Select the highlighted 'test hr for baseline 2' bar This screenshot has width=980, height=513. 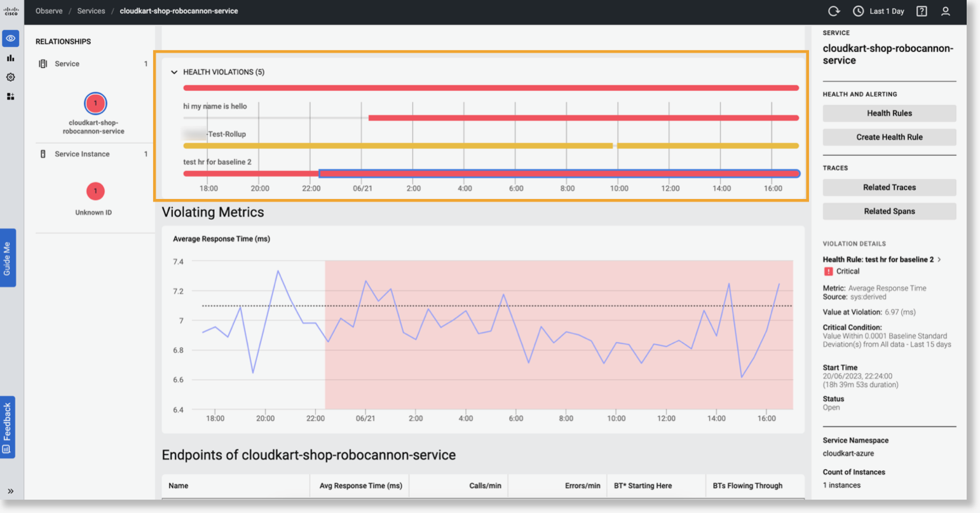coord(559,174)
